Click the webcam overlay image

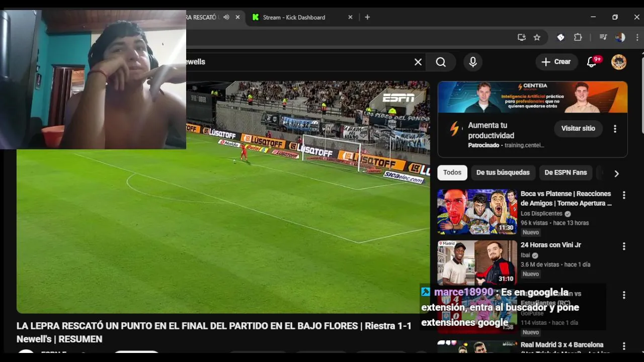tap(93, 79)
